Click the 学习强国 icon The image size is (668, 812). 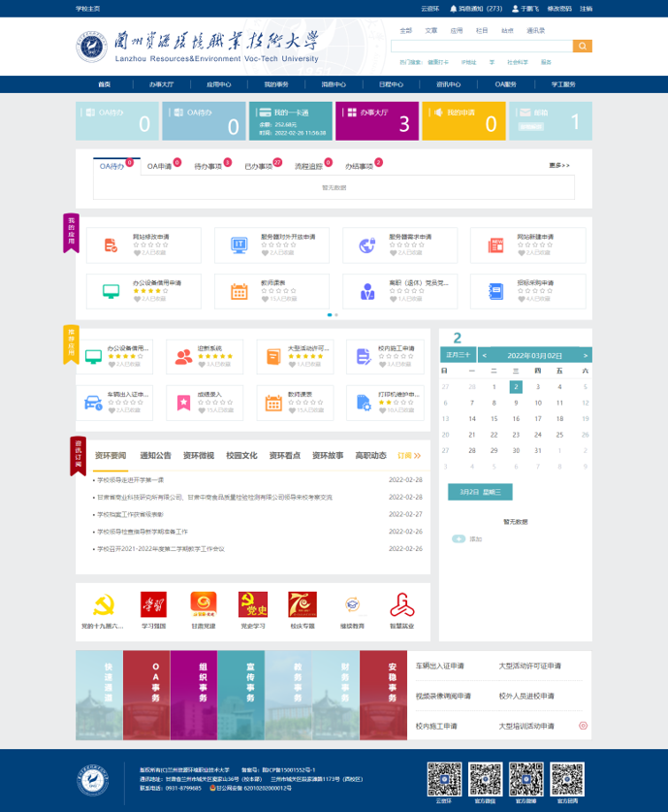click(153, 605)
